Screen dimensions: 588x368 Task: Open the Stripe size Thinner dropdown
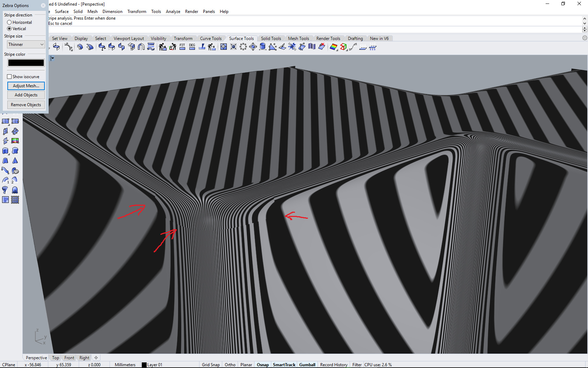click(x=26, y=44)
